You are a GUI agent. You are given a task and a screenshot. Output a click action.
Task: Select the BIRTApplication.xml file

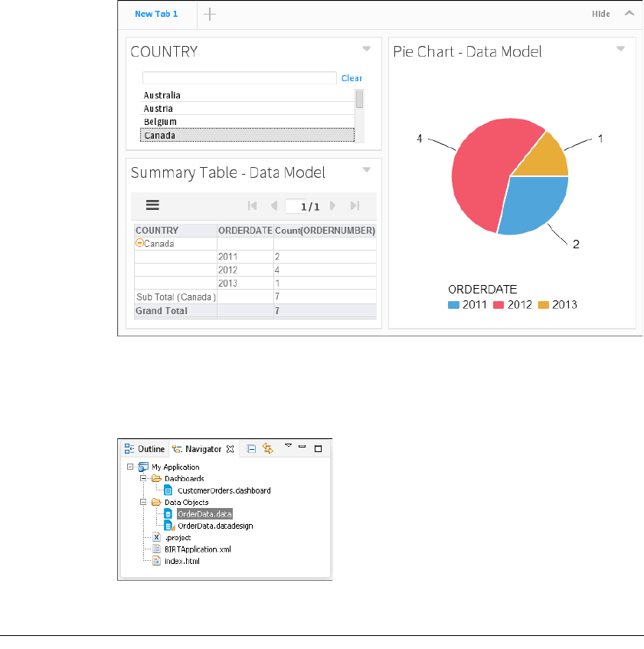coord(198,549)
